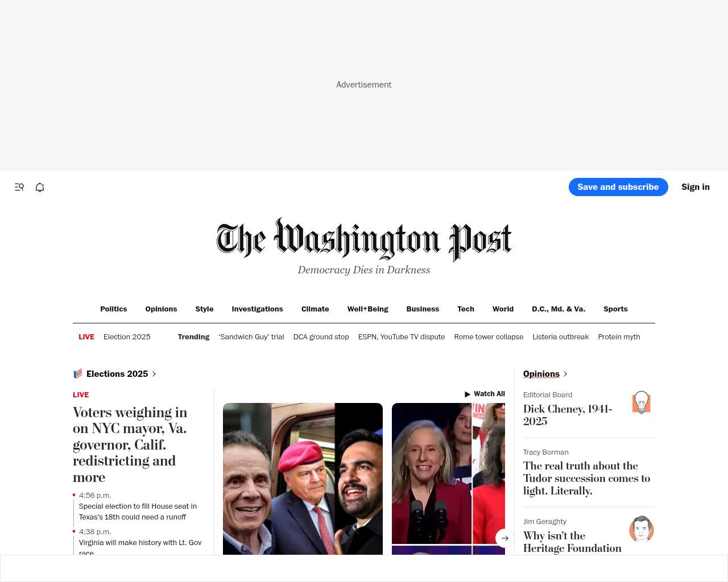Screen dimensions: 728x582
Task: Read the Dick Cheney, 1941-2025 editorial
Action: 568,415
